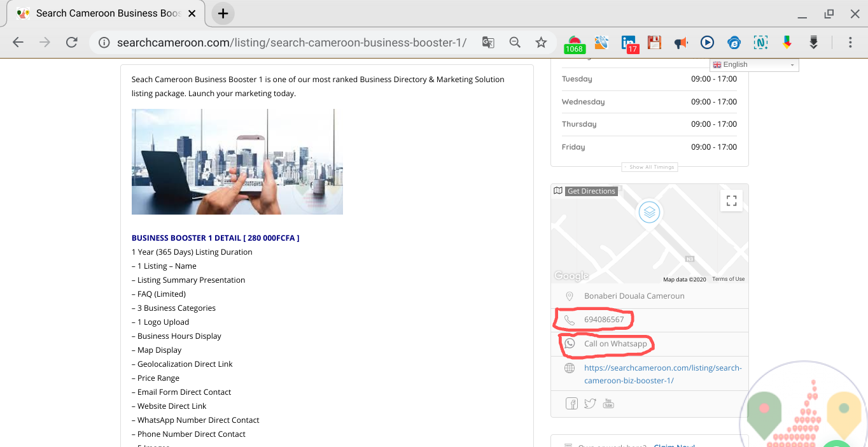Click the address bar URL
Viewport: 868px width, 447px height.
[291, 43]
